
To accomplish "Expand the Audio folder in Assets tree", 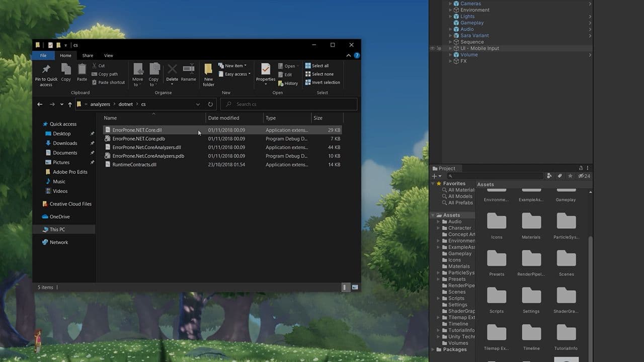I will (439, 222).
